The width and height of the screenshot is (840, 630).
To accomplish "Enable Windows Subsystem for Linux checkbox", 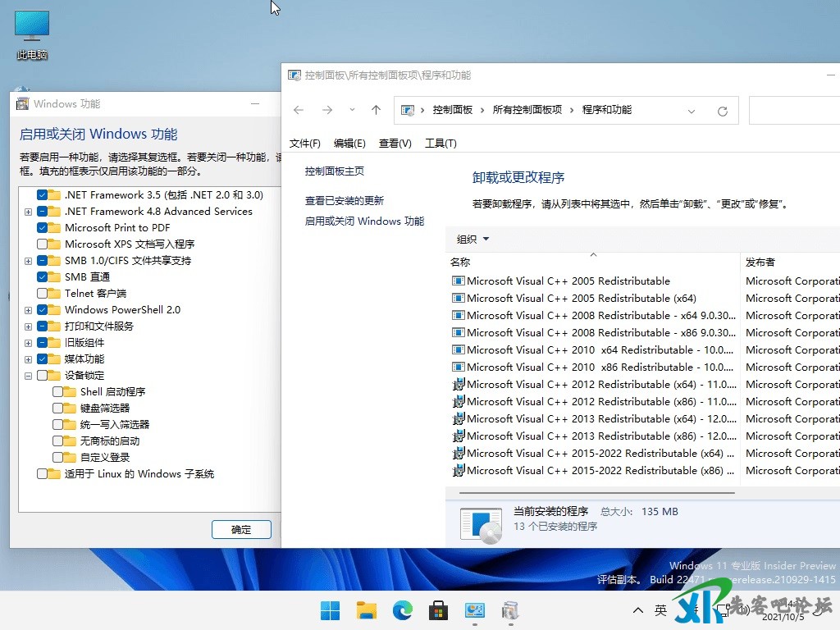I will pos(43,473).
